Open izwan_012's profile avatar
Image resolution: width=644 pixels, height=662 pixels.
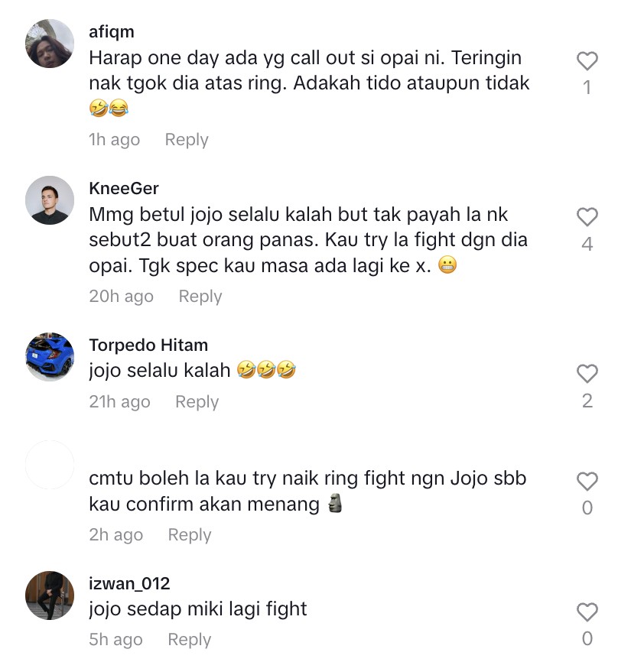coord(50,595)
